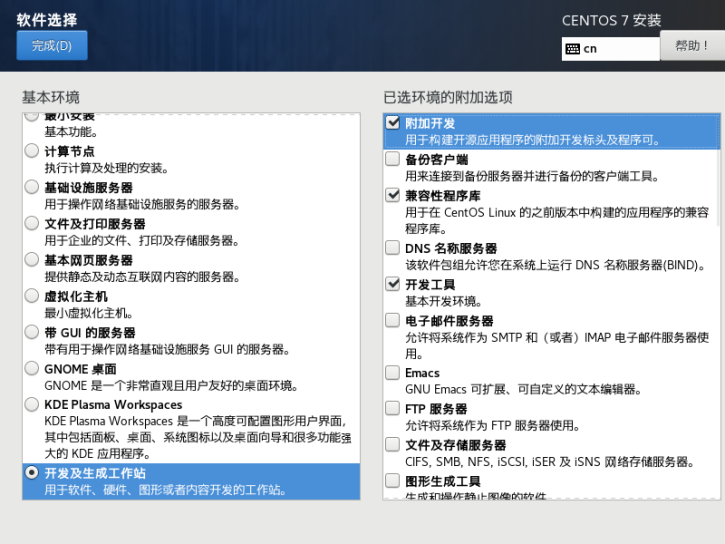Click text 用来连接到备份服务器并进行备份的客户端工具。

(532, 176)
